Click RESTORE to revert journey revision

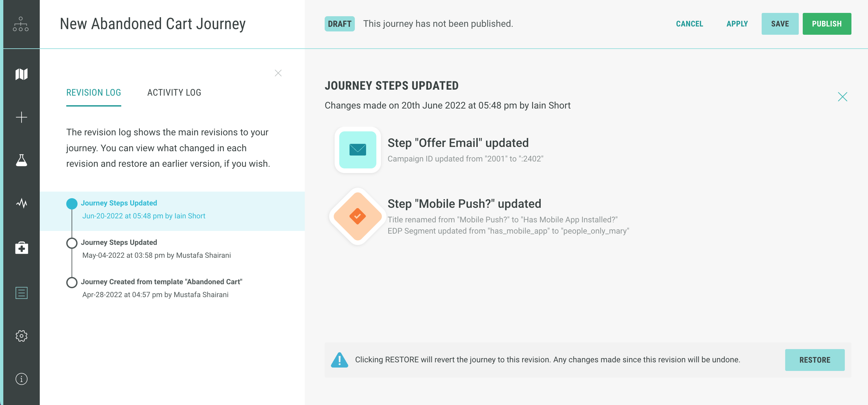point(814,360)
